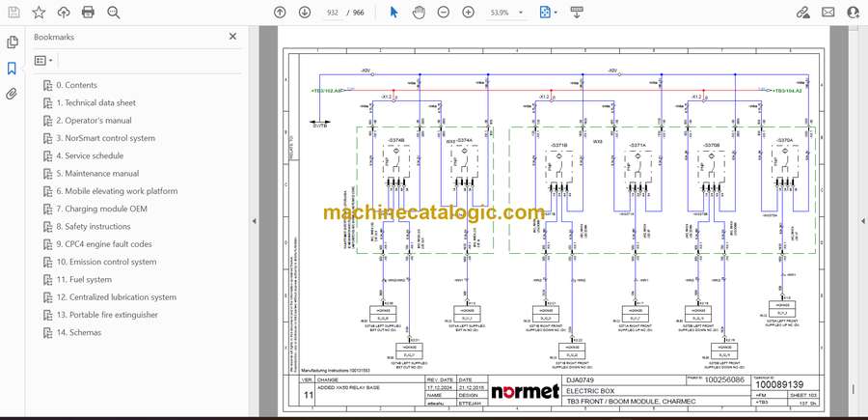Screen dimensions: 868x420
Task: Open bookmark 11. Fuel system
Action: pos(84,279)
